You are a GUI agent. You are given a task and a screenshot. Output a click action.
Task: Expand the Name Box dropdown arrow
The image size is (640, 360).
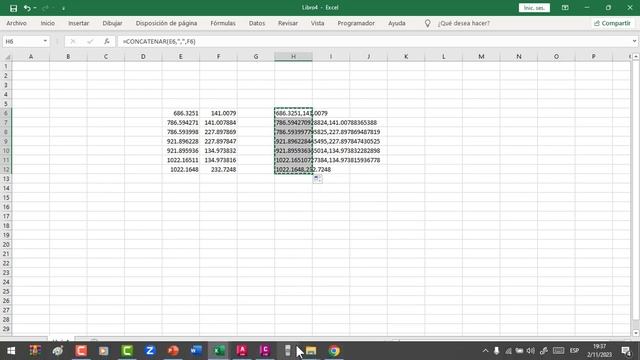45,41
